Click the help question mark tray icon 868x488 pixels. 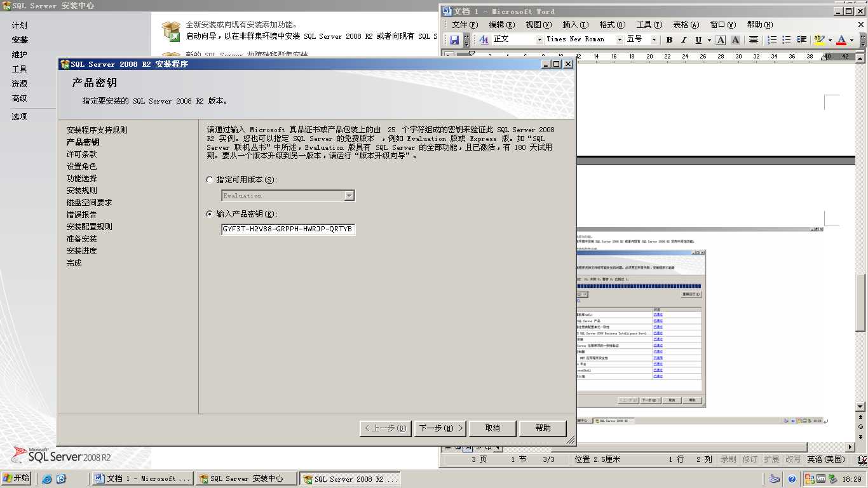point(792,479)
